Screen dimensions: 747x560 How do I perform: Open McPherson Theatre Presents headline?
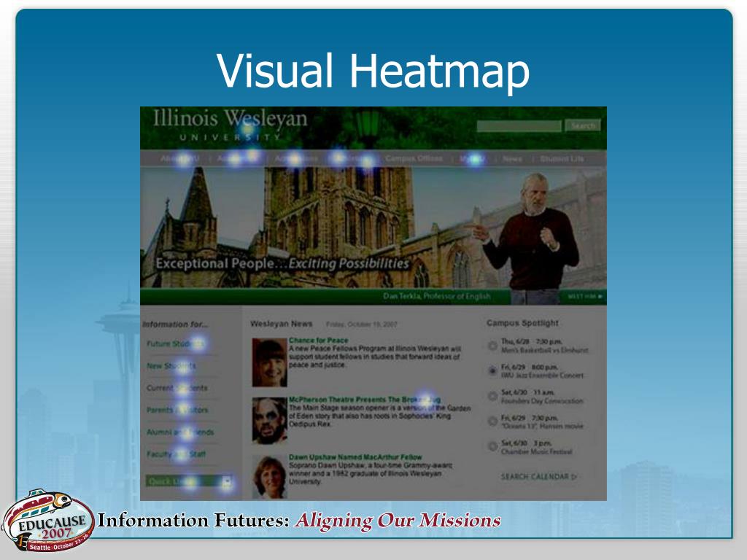[x=365, y=400]
